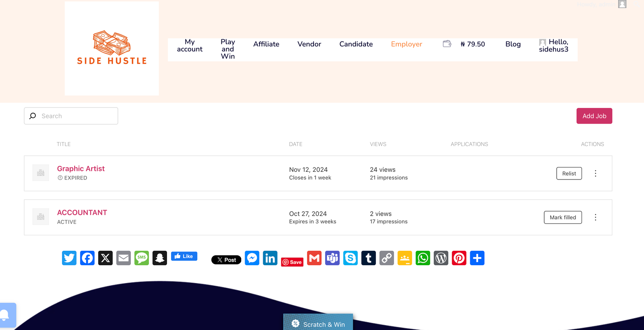644x330 pixels.
Task: Share using the Microsoft Teams icon
Action: (x=332, y=258)
